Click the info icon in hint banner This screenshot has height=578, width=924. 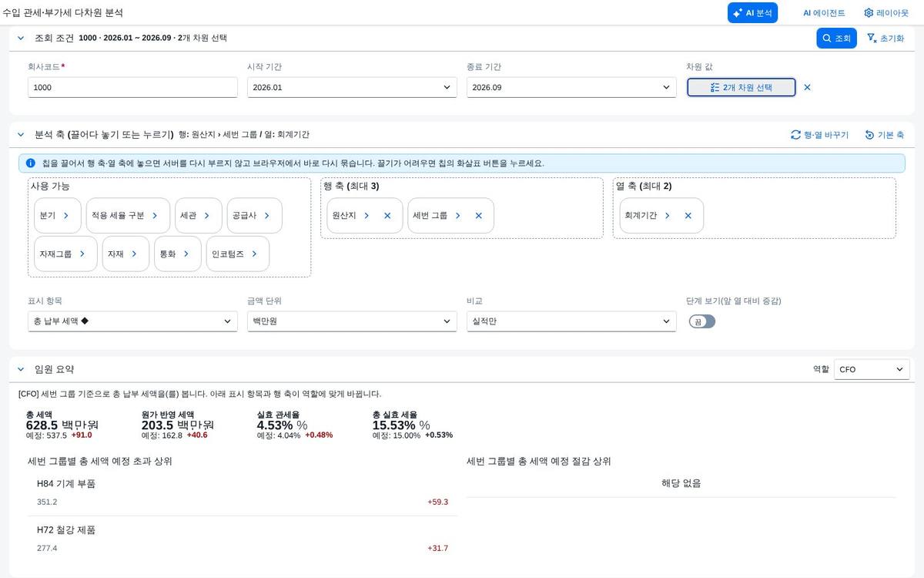[31, 163]
